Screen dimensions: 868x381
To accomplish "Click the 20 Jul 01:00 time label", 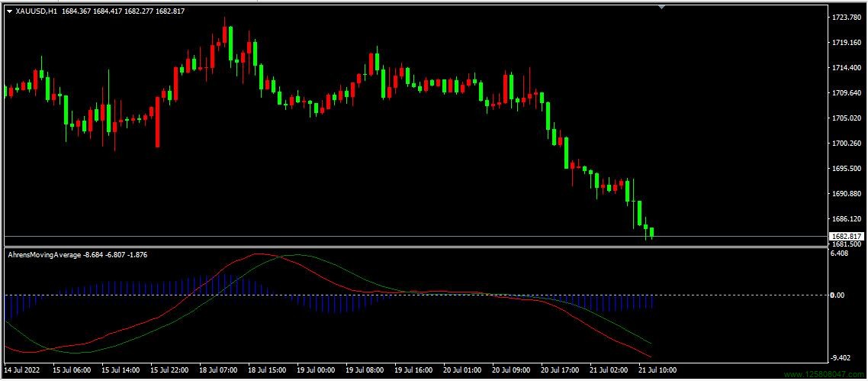I will (x=461, y=370).
